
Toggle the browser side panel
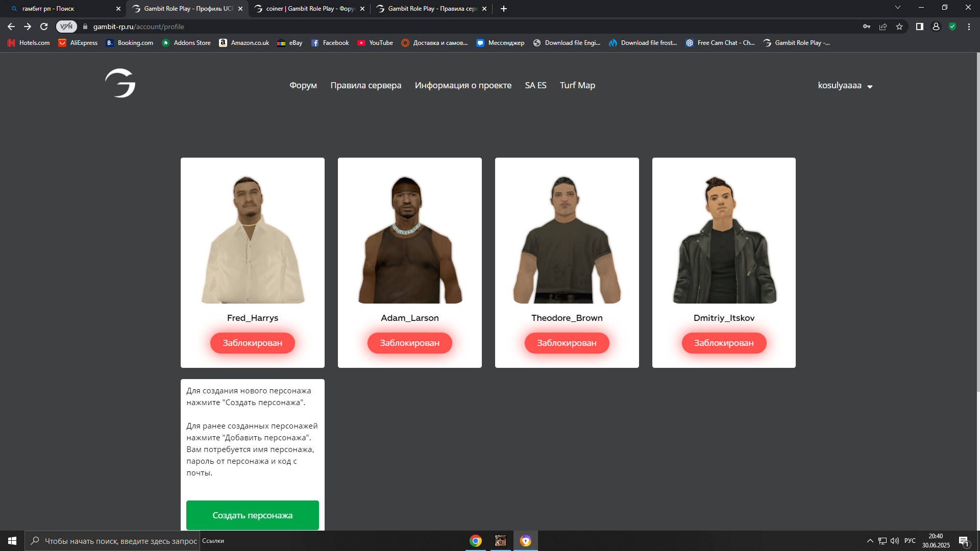click(x=920, y=27)
